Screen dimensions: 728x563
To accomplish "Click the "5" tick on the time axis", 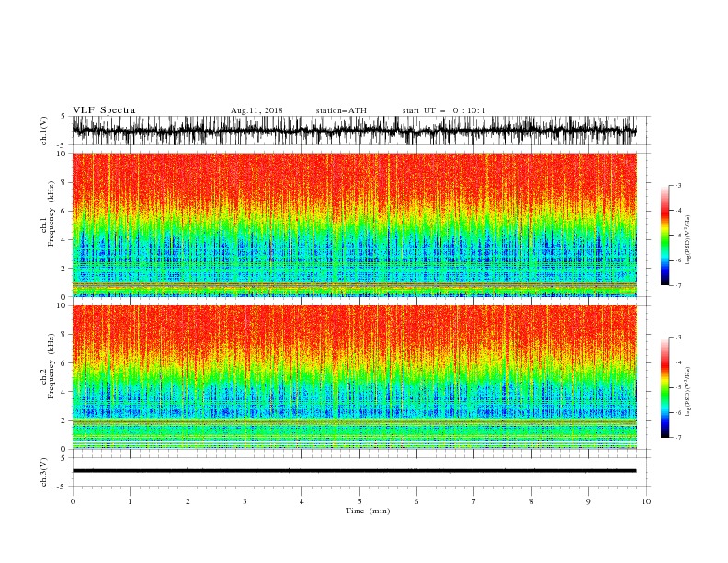I will tap(359, 501).
